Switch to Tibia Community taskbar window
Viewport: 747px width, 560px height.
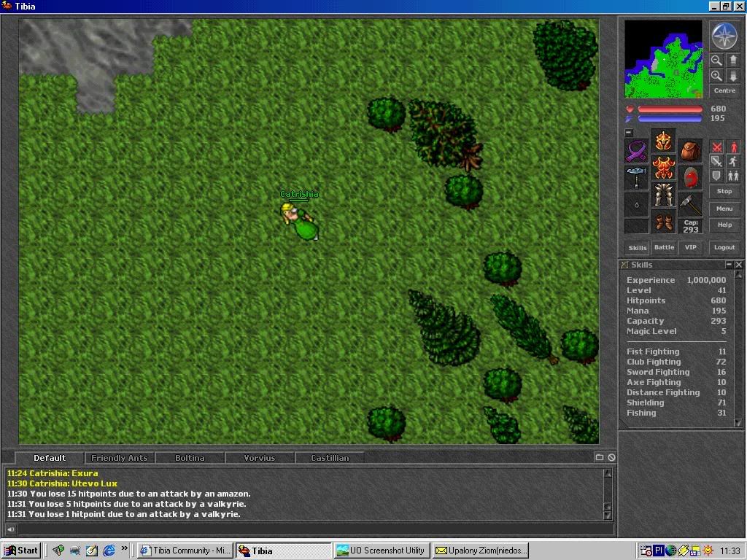point(185,551)
